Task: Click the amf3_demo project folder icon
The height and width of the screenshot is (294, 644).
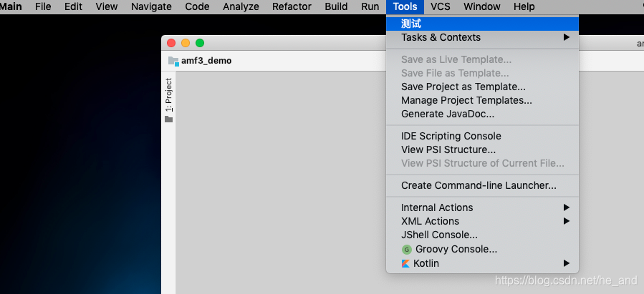Action: tap(173, 61)
